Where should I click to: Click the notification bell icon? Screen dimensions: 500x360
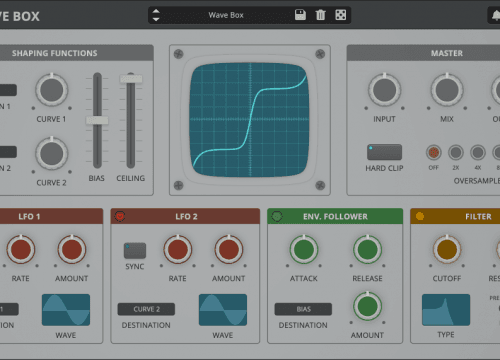(x=496, y=15)
